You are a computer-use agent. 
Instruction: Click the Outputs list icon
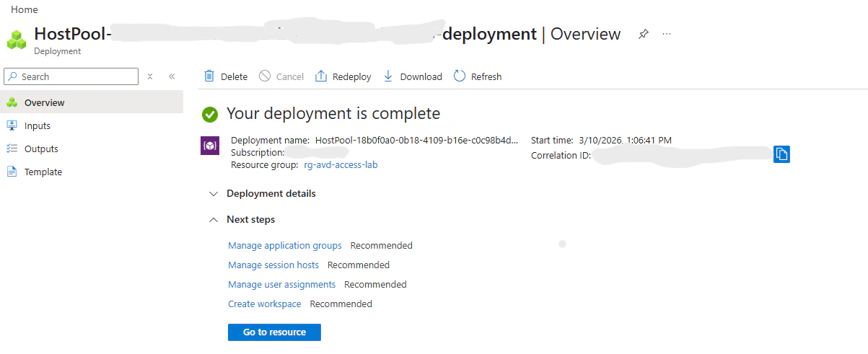tap(12, 149)
